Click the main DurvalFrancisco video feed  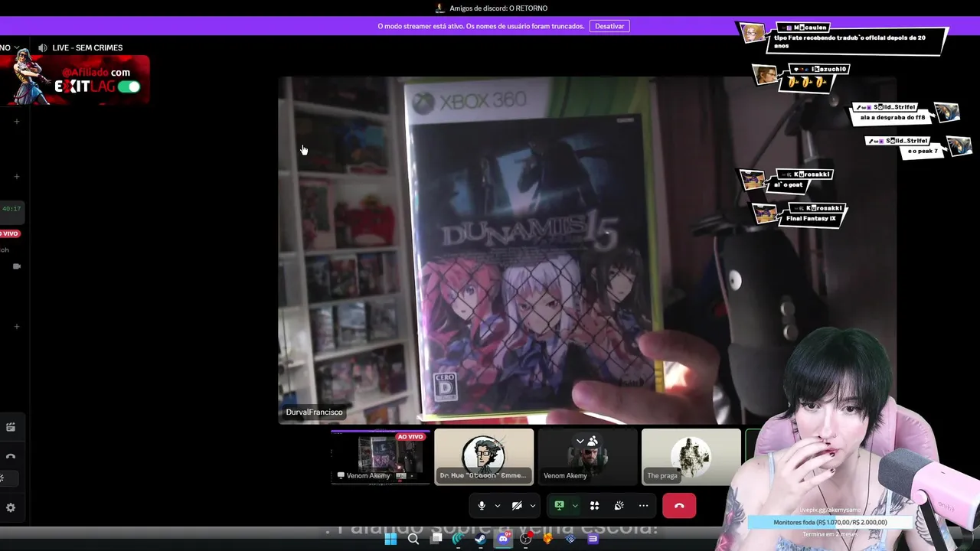tap(587, 250)
